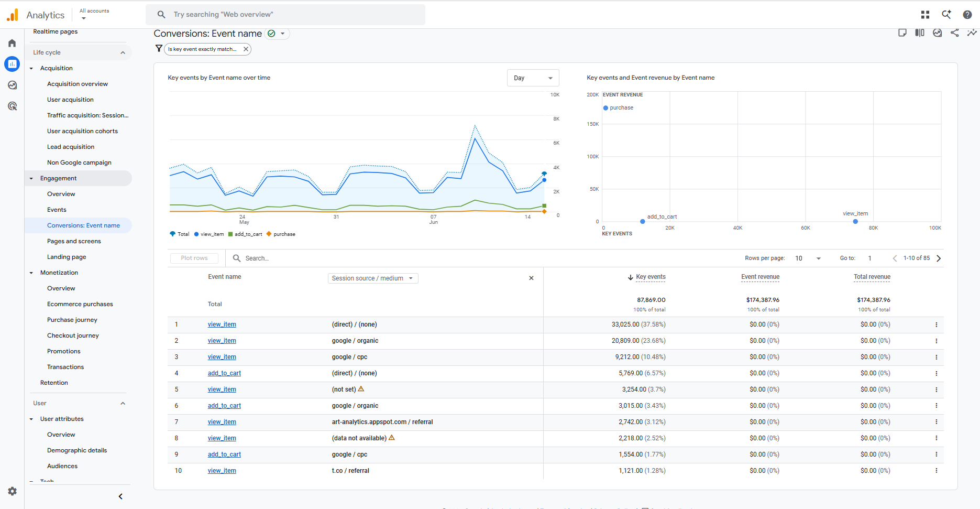Open row options for t.co / referral row
Viewport: 980px width, 509px height.
tap(937, 471)
